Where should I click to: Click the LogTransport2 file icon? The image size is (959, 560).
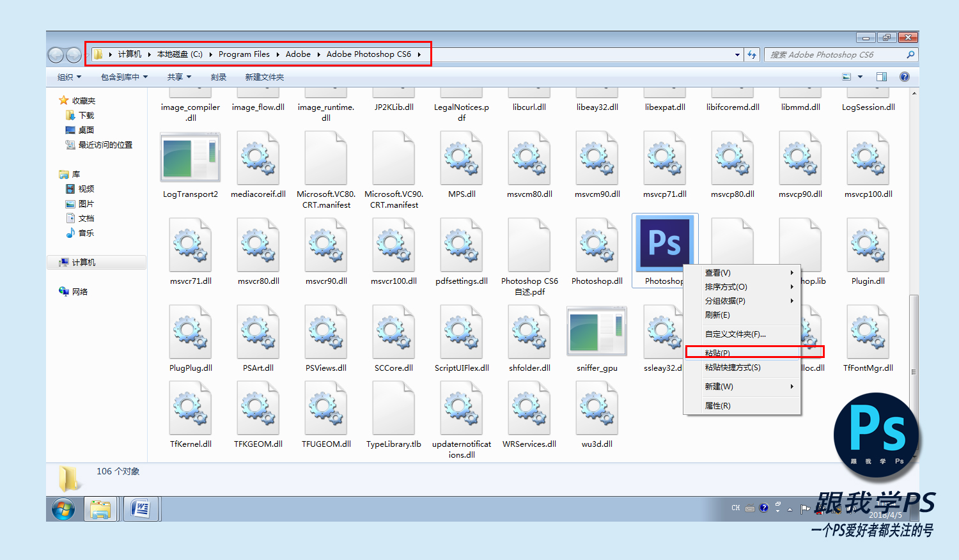pos(190,158)
